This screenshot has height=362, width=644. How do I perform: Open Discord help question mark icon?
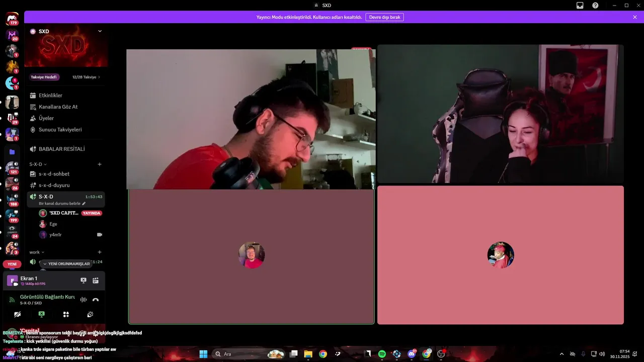595,5
